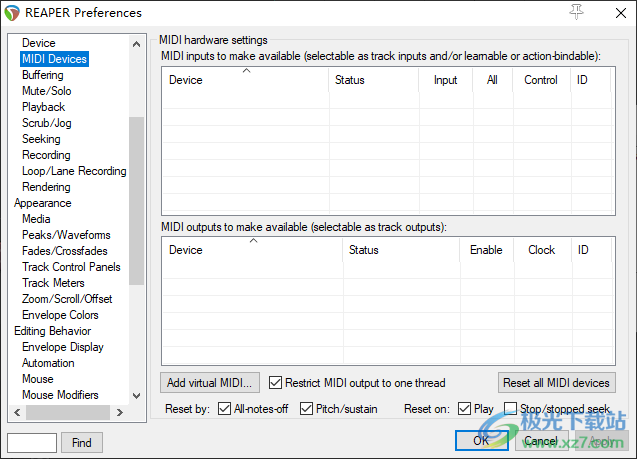Open the Recording preferences page

[x=46, y=155]
